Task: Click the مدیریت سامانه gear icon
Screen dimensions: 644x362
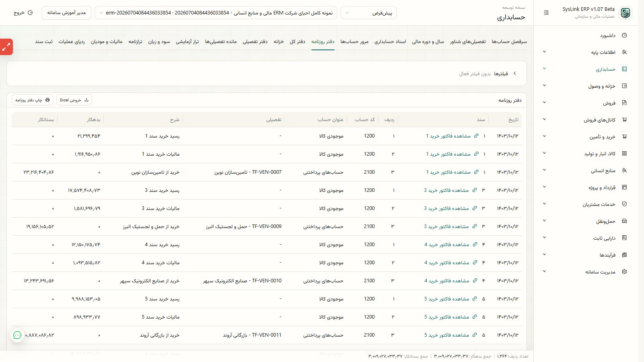Action: (x=624, y=272)
